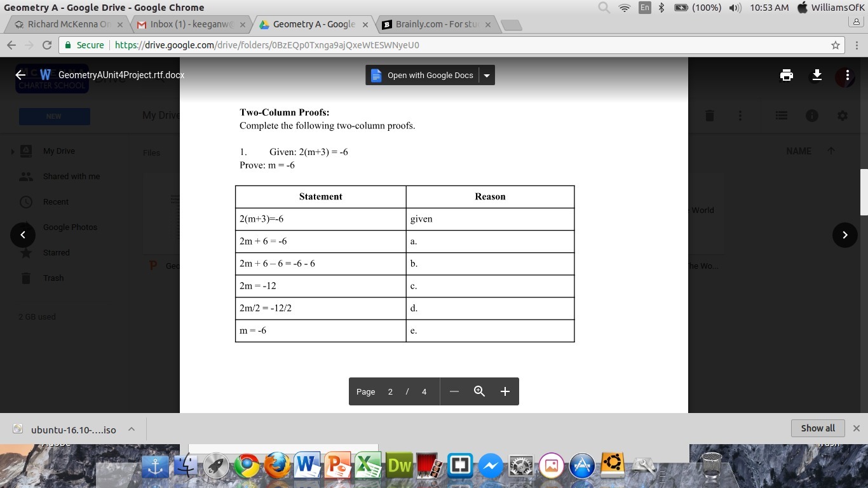Reload the current page
This screenshot has height=488, width=868.
[46, 45]
